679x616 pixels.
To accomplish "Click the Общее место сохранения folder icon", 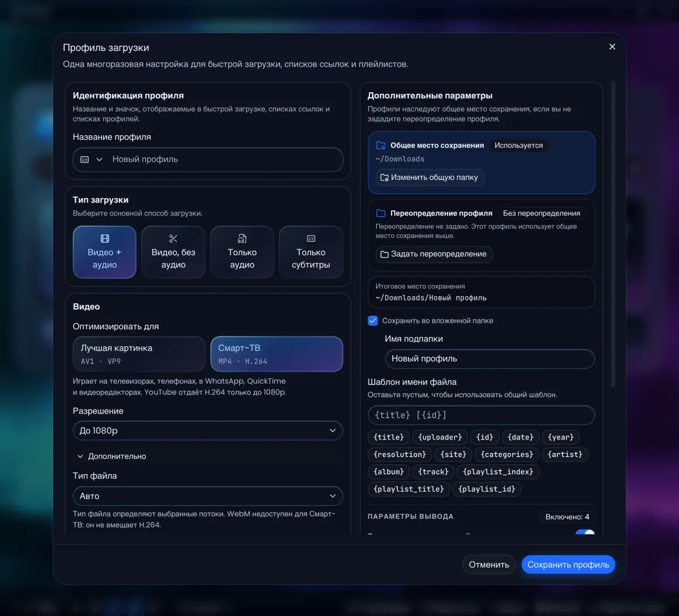I will 381,145.
